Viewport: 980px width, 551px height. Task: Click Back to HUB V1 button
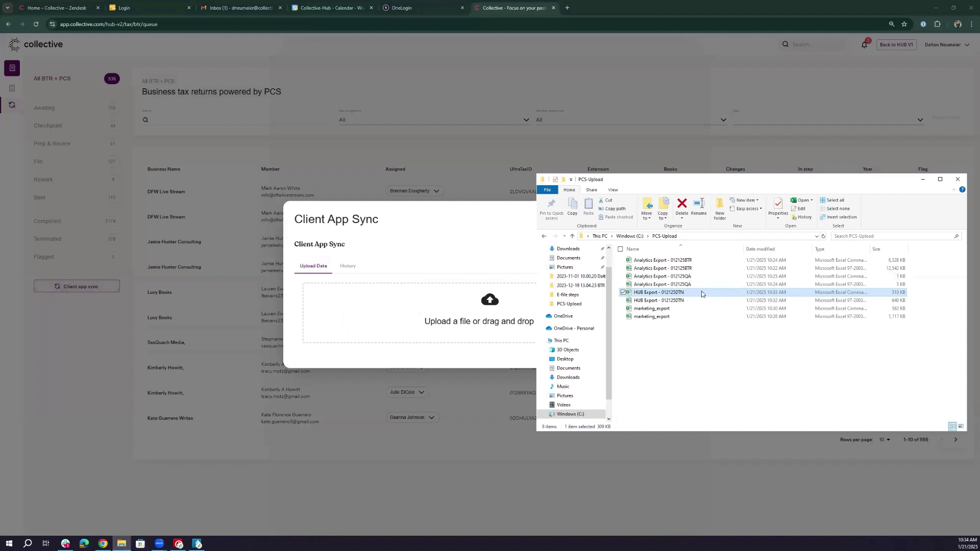(x=896, y=45)
